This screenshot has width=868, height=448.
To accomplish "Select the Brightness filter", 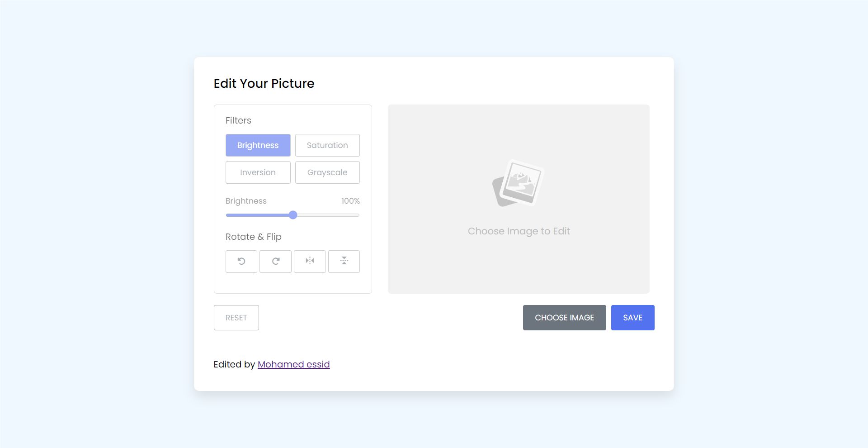I will pyautogui.click(x=258, y=145).
